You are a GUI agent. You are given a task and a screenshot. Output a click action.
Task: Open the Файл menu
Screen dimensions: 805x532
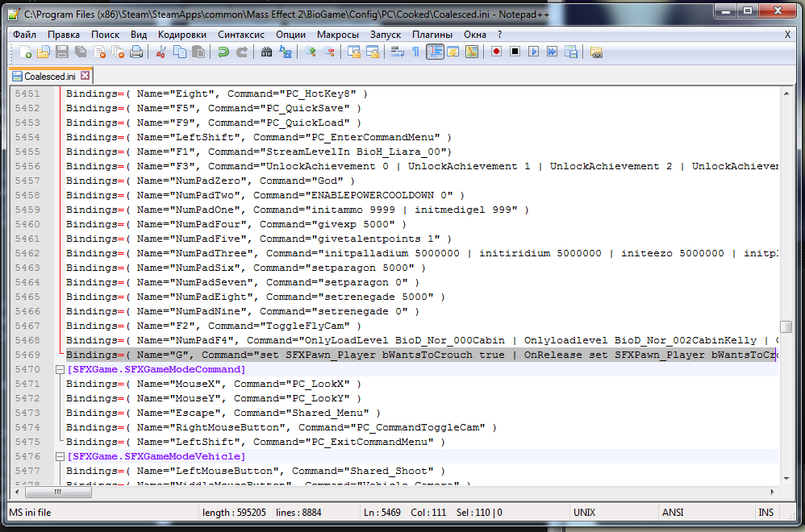(25, 35)
